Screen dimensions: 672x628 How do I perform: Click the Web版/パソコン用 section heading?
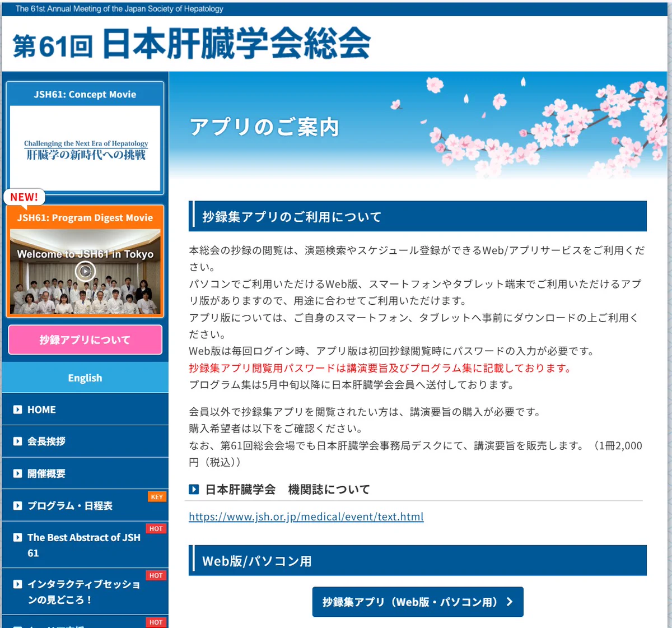pyautogui.click(x=418, y=560)
